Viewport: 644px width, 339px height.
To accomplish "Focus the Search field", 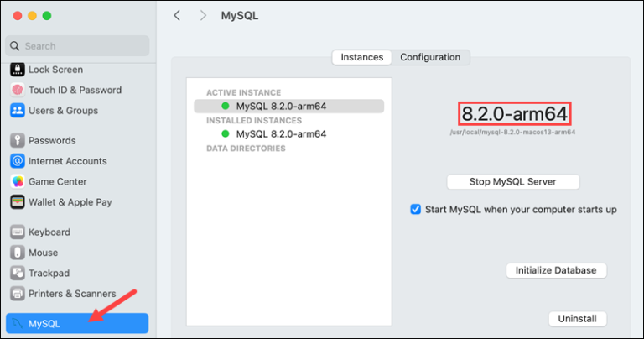I will click(77, 46).
